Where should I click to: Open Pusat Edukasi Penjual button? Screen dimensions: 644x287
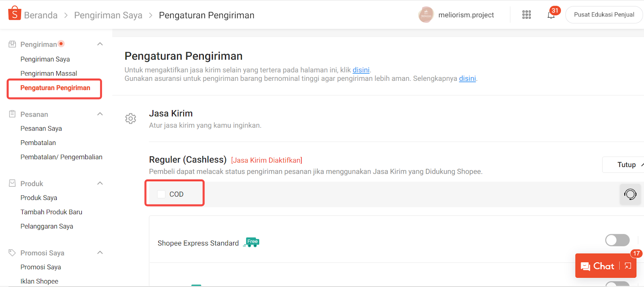click(x=604, y=15)
